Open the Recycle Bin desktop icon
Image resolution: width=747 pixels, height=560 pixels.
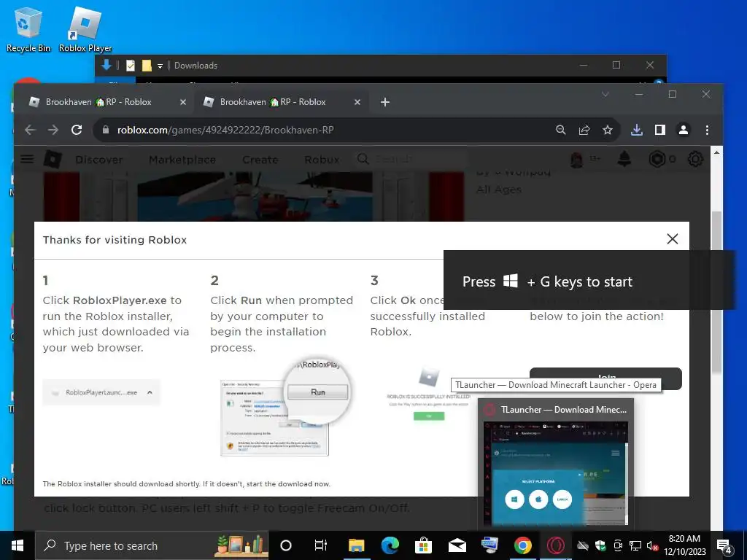pos(28,30)
